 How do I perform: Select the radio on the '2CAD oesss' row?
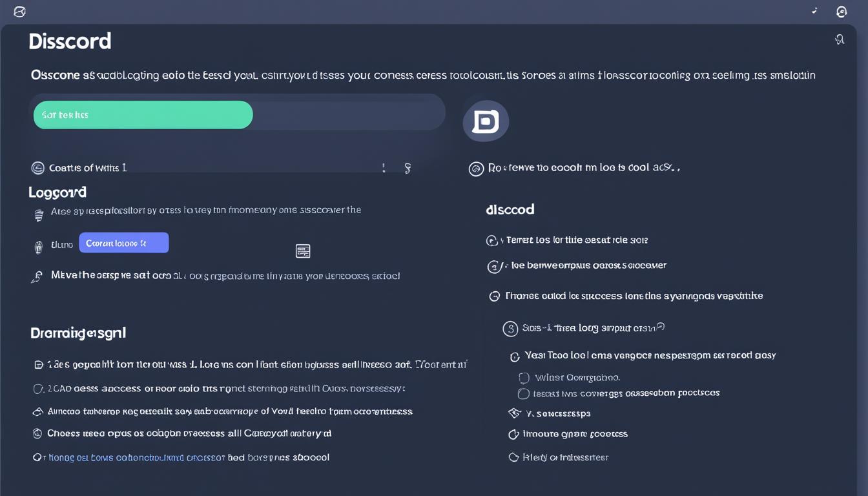click(x=38, y=389)
